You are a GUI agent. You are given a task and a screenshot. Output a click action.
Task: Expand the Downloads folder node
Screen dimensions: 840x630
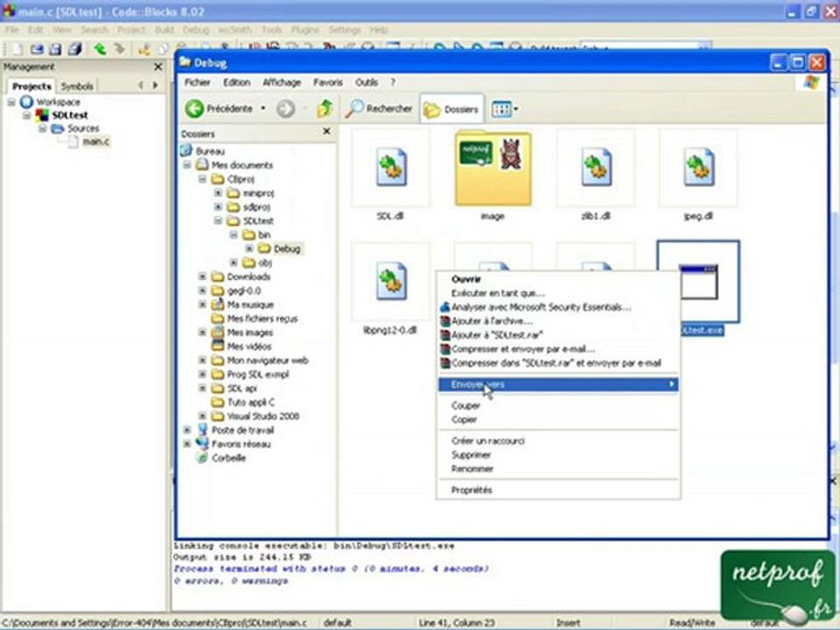tap(202, 276)
